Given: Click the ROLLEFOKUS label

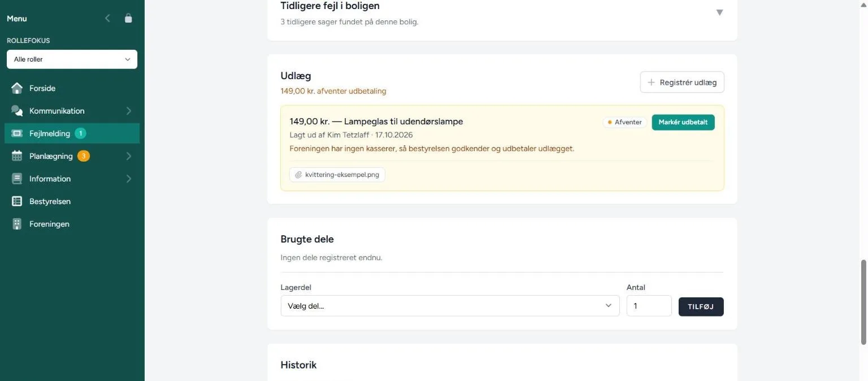Looking at the screenshot, I should [x=28, y=41].
